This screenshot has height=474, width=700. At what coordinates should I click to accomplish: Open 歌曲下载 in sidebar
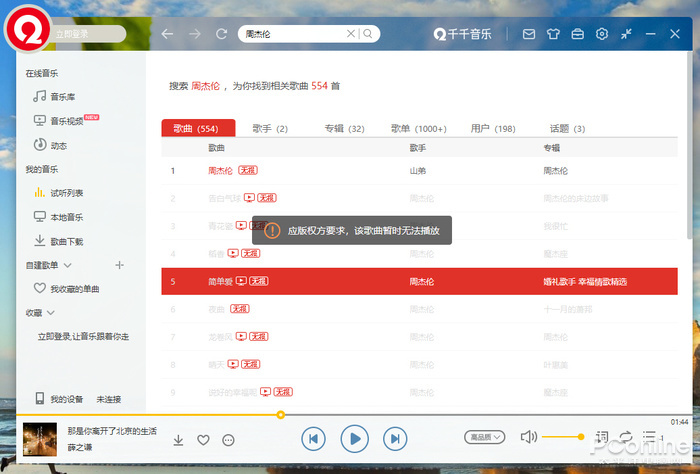[58, 241]
